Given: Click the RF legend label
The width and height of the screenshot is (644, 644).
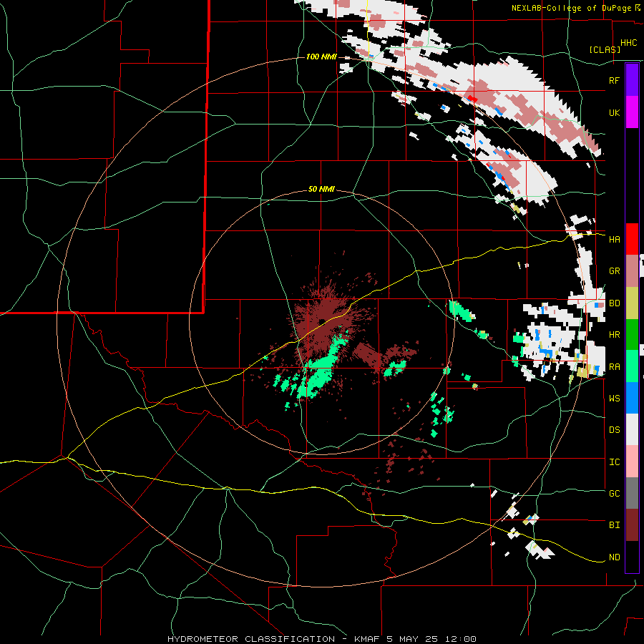Looking at the screenshot, I should [x=614, y=80].
